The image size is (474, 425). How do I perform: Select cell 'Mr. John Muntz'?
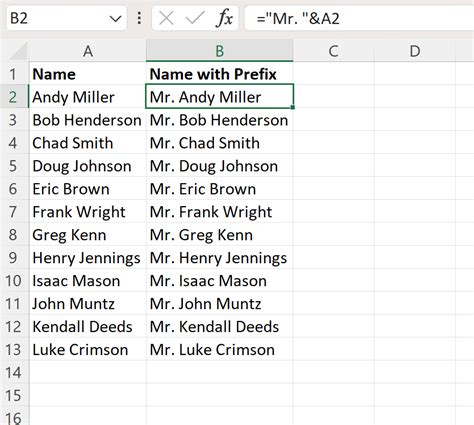pyautogui.click(x=220, y=304)
